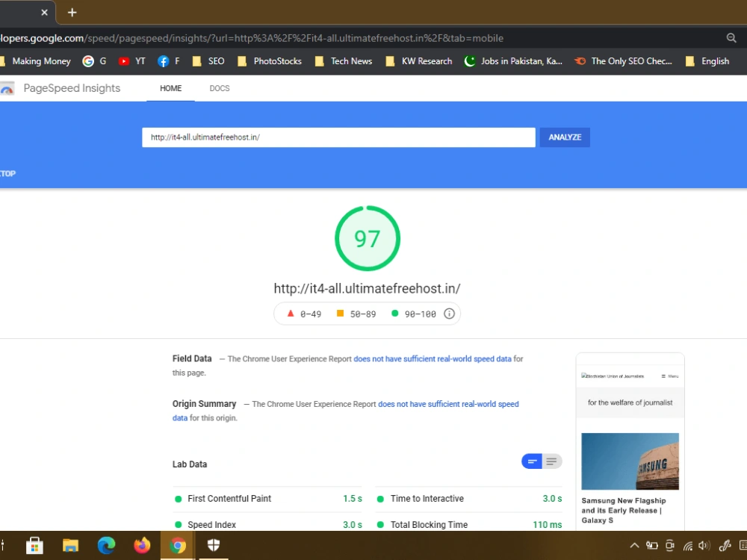This screenshot has width=747, height=560.
Task: Open Windows Security shield from taskbar
Action: click(214, 545)
